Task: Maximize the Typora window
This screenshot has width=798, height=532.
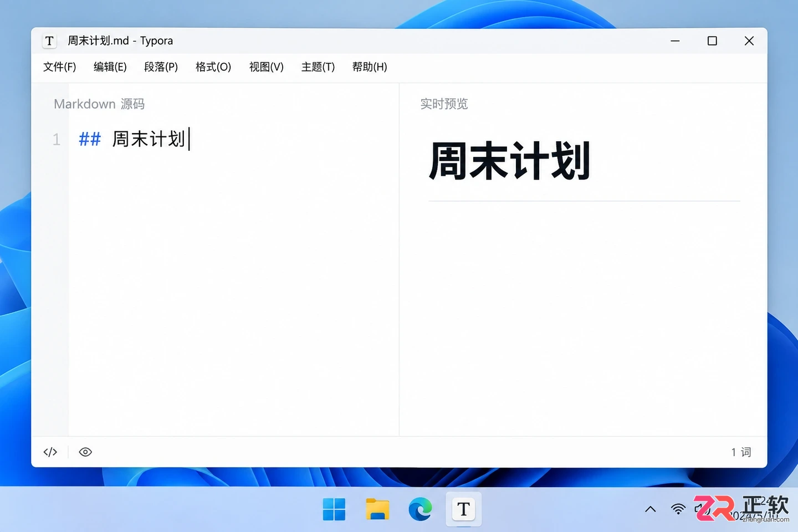Action: click(712, 41)
